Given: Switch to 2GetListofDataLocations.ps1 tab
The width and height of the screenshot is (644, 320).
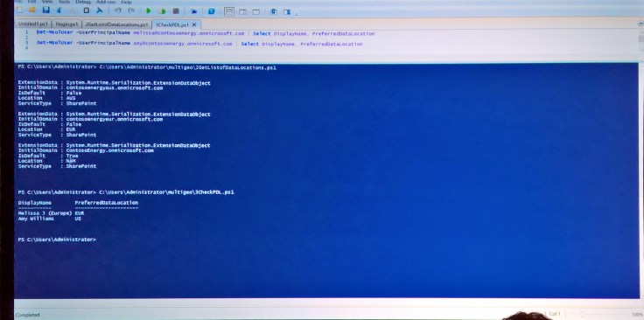Looking at the screenshot, I should pos(116,24).
